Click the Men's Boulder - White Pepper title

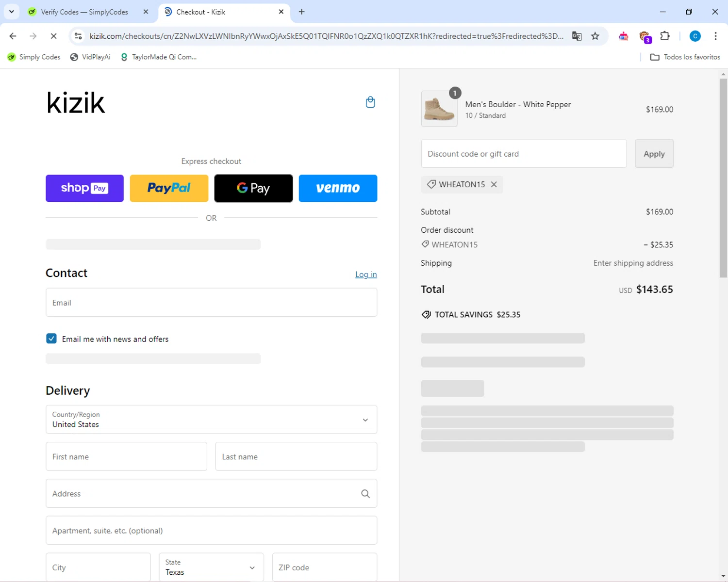pos(518,104)
